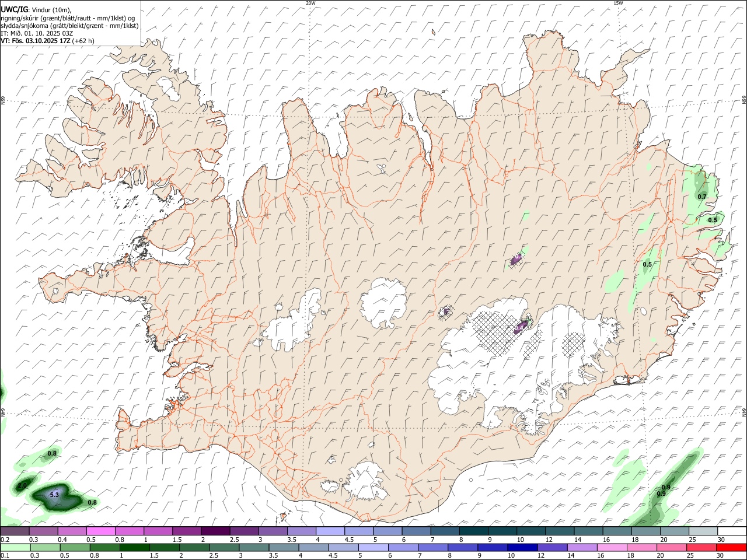Viewport: 747px width, 560px height.
Task: Click the upper-row scale label 12
Action: 549,540
